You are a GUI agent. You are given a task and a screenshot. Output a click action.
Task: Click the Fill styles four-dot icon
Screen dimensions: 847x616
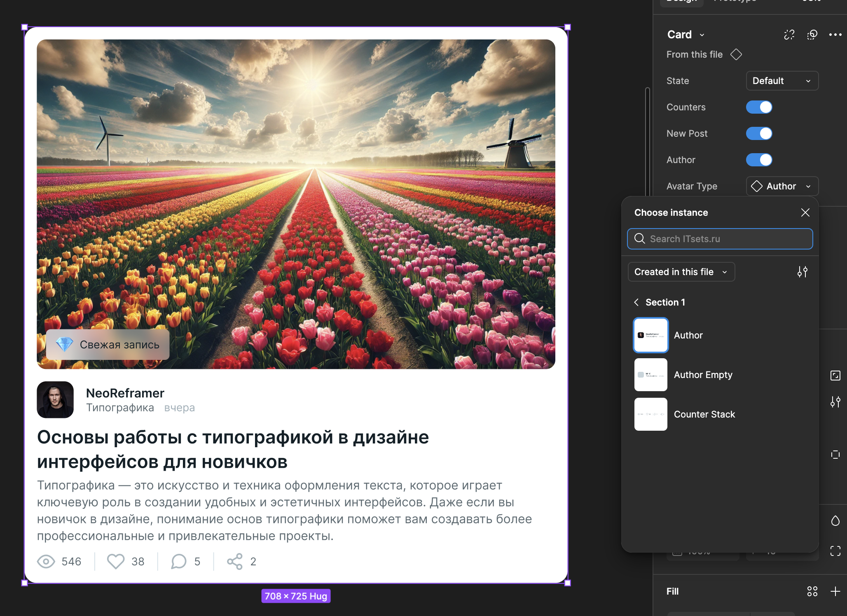(x=812, y=591)
